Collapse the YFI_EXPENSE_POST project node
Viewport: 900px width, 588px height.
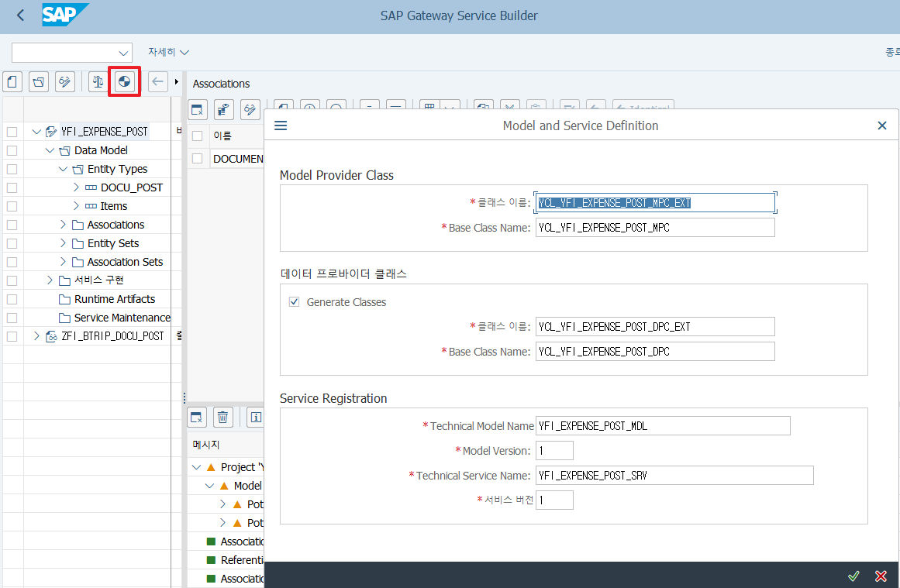click(x=36, y=132)
